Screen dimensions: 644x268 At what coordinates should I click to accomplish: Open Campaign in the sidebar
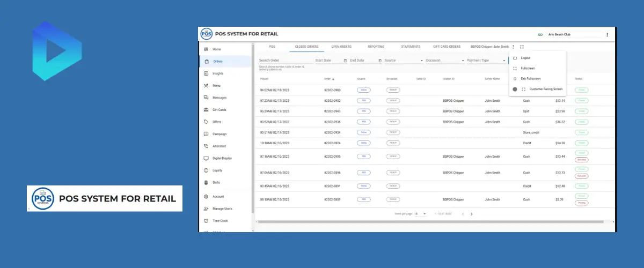[224, 134]
